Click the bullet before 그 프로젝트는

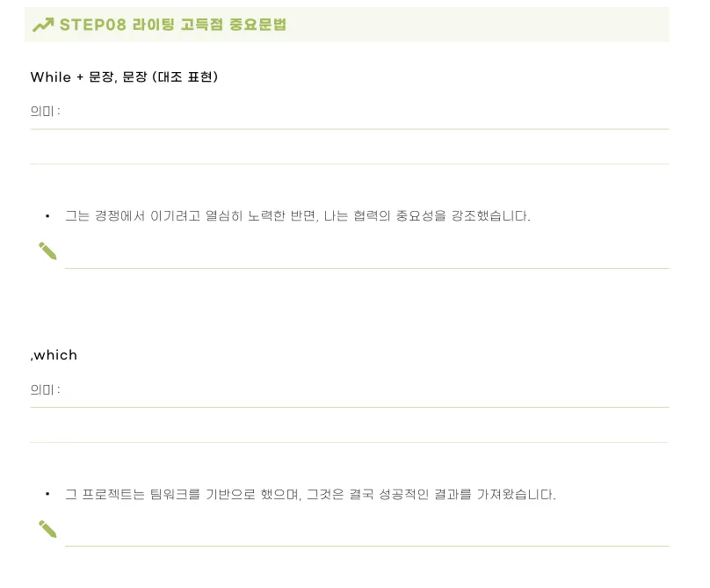[47, 494]
